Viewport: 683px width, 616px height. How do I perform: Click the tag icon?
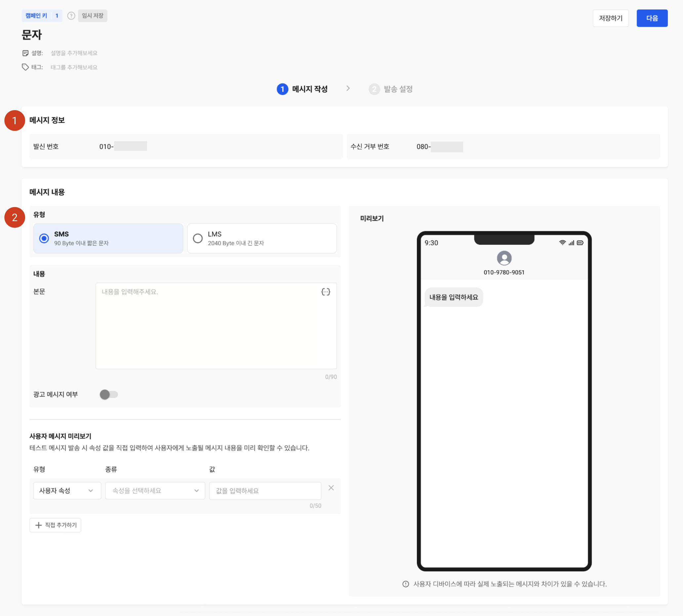click(x=25, y=67)
